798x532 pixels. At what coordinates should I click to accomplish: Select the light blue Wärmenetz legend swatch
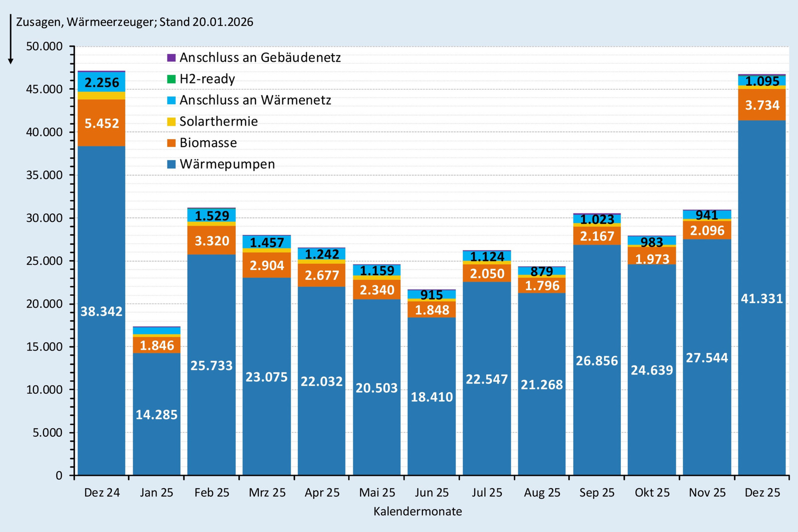click(x=172, y=100)
